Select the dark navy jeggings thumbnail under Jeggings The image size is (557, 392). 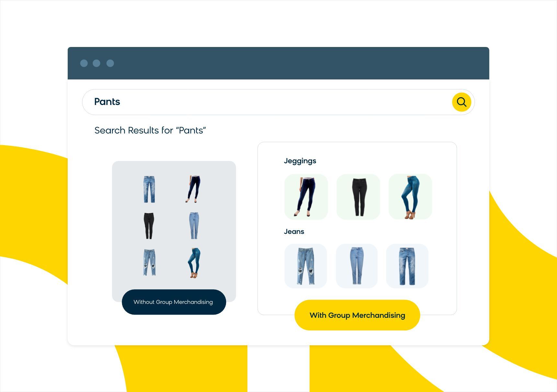click(306, 197)
